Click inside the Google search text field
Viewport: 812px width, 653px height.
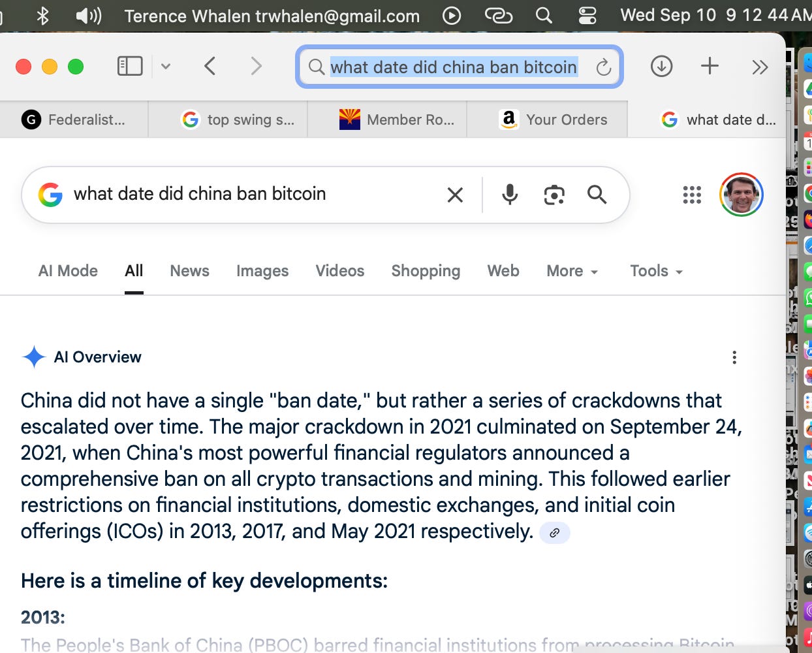tap(251, 194)
